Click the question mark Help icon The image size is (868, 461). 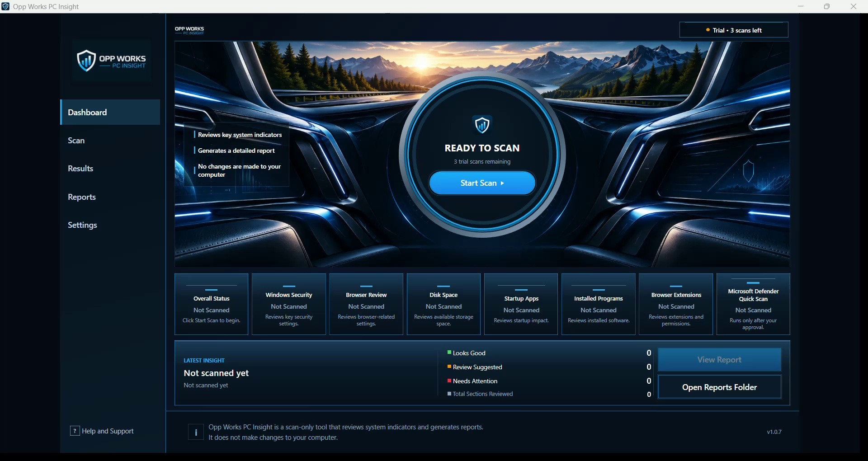coord(75,431)
